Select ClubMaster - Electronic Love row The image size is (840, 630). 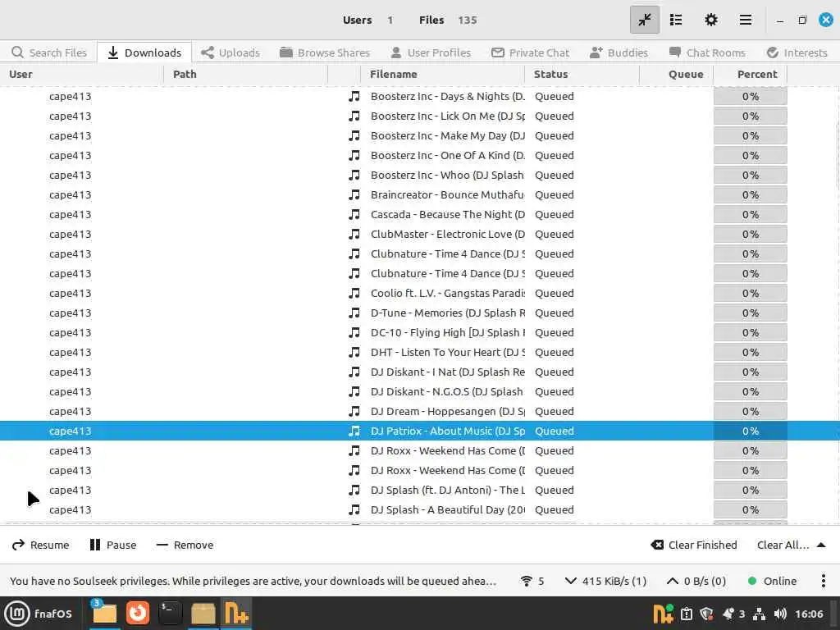click(420, 234)
